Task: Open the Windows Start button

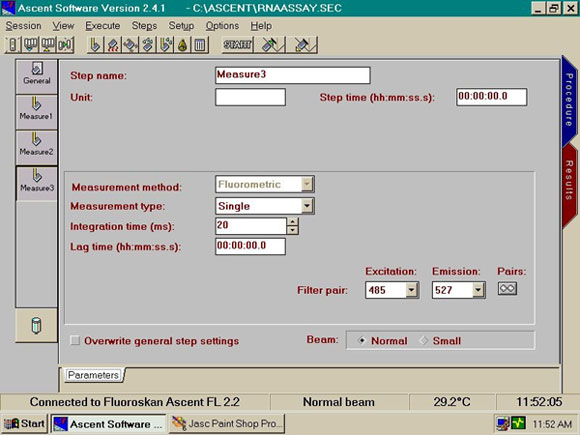Action: [24, 424]
